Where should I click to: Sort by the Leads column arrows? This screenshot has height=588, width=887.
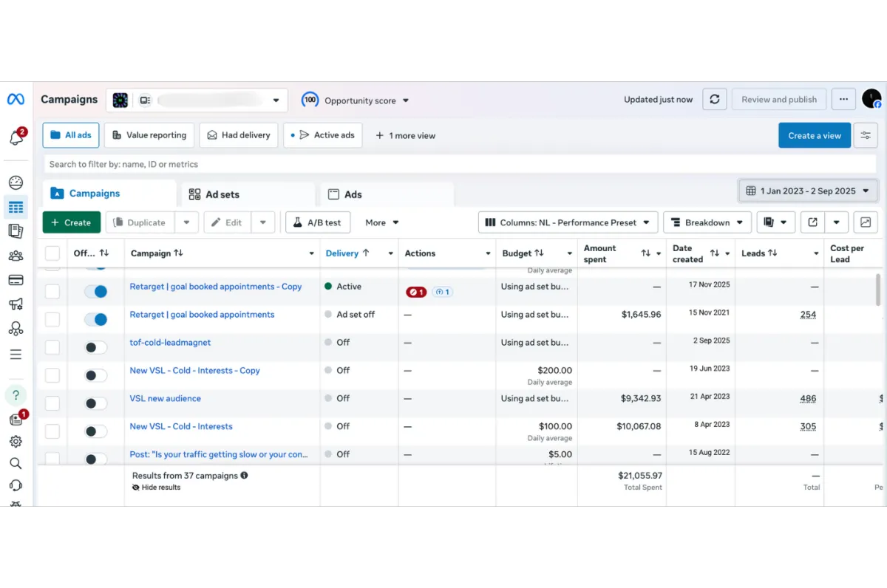pyautogui.click(x=772, y=253)
